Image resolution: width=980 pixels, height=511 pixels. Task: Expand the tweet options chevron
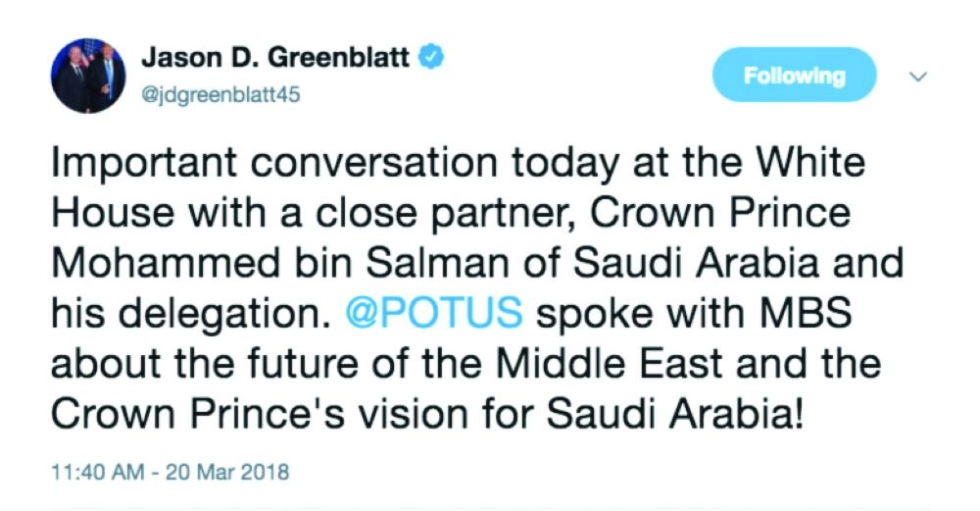coord(919,76)
